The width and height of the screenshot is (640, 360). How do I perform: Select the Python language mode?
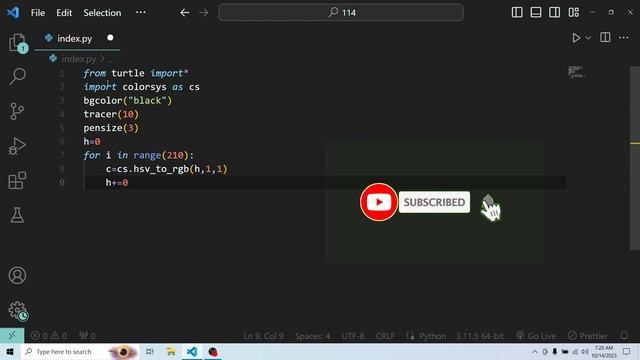[x=432, y=336]
